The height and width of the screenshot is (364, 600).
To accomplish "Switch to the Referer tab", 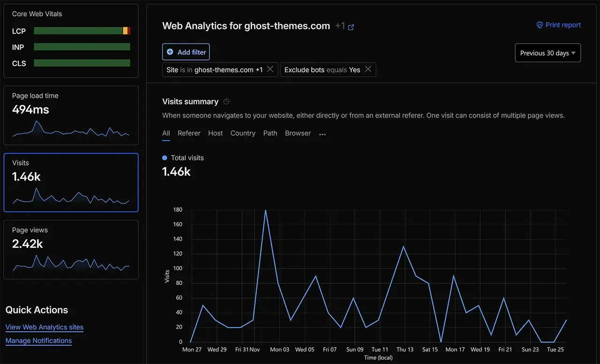I will click(x=189, y=133).
